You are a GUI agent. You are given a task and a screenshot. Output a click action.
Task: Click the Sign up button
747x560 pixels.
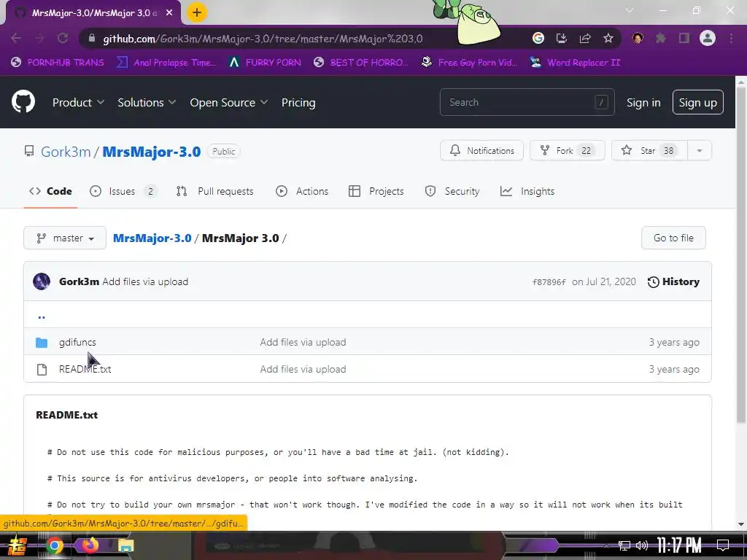pos(697,102)
